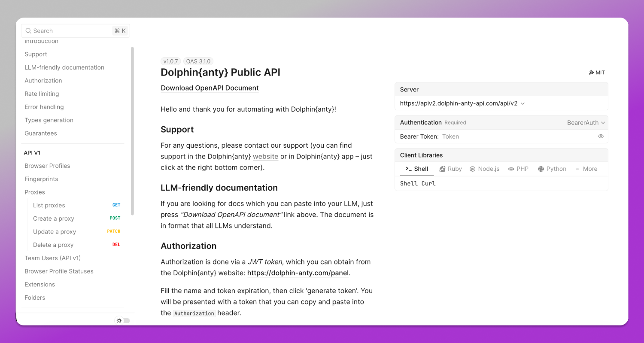
Task: Click the Dolphin{anty} Public API title
Action: click(220, 72)
